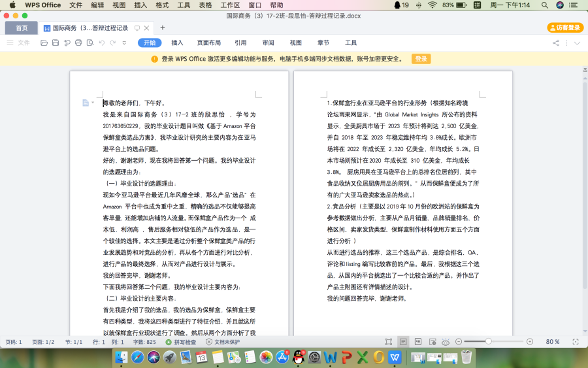
Task: Open the 格式 menu in menu bar
Action: (x=162, y=5)
